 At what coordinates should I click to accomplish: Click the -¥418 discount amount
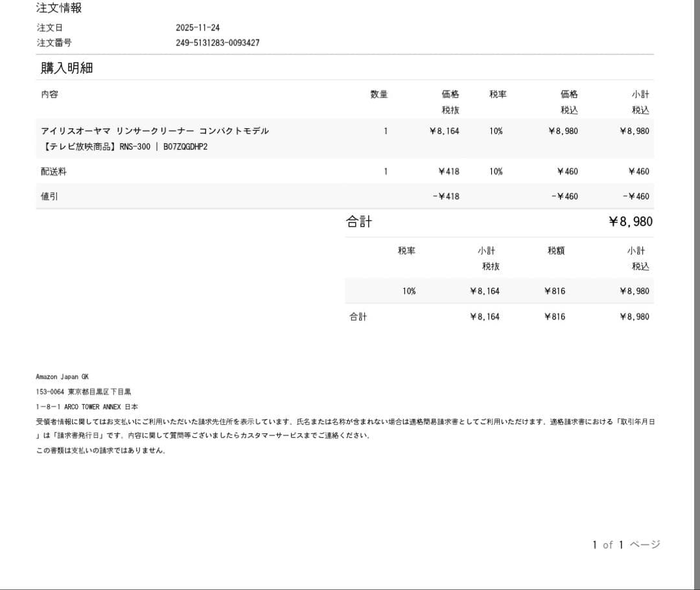(x=446, y=196)
